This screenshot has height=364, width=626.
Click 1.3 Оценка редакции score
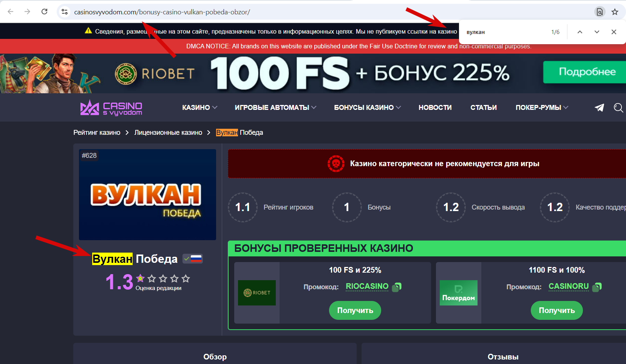click(x=119, y=282)
